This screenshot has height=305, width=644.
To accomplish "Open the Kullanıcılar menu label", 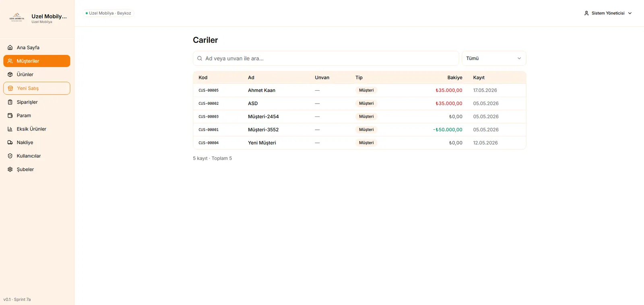I will pyautogui.click(x=29, y=156).
